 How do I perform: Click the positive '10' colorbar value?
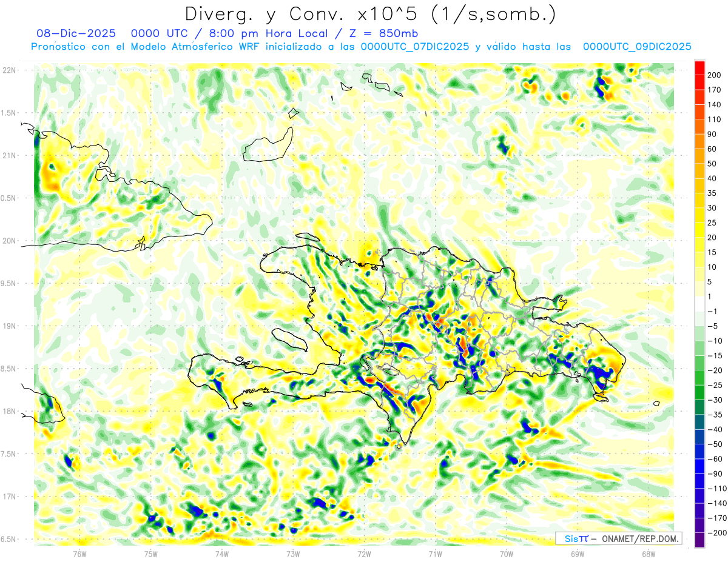pyautogui.click(x=712, y=267)
